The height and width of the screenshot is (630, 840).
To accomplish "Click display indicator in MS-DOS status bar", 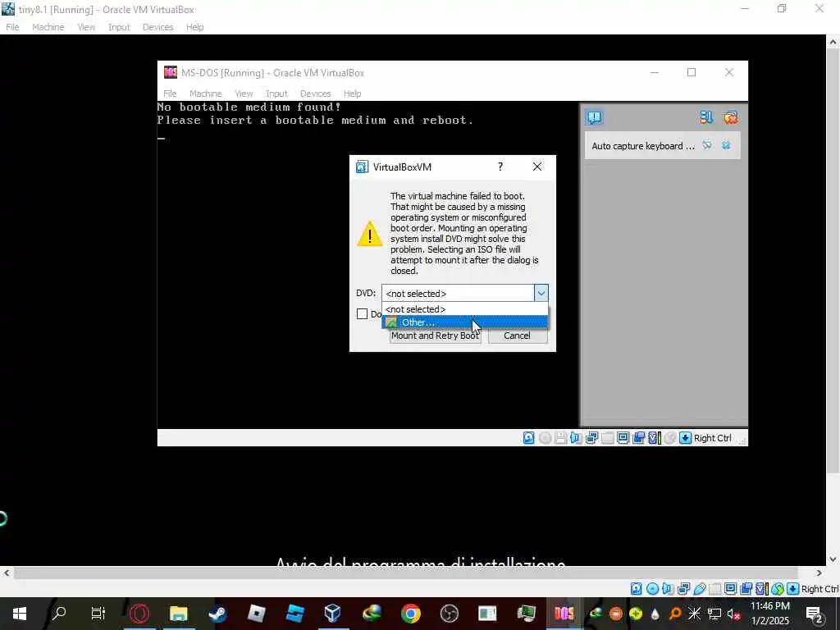I will [623, 438].
